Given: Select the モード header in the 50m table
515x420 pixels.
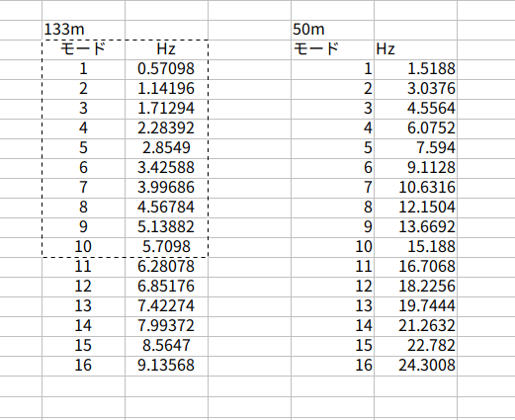Looking at the screenshot, I should 333,49.
